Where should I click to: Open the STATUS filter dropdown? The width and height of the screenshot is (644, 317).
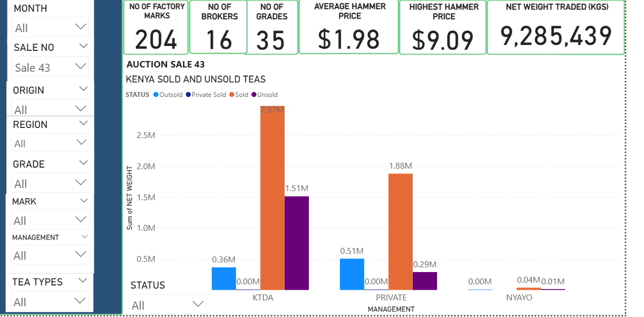(198, 304)
